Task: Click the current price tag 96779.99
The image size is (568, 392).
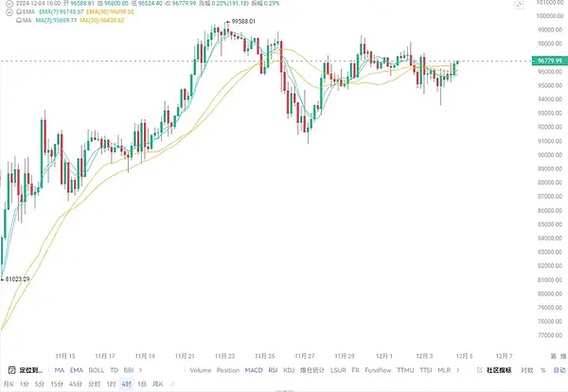Action: click(x=549, y=61)
